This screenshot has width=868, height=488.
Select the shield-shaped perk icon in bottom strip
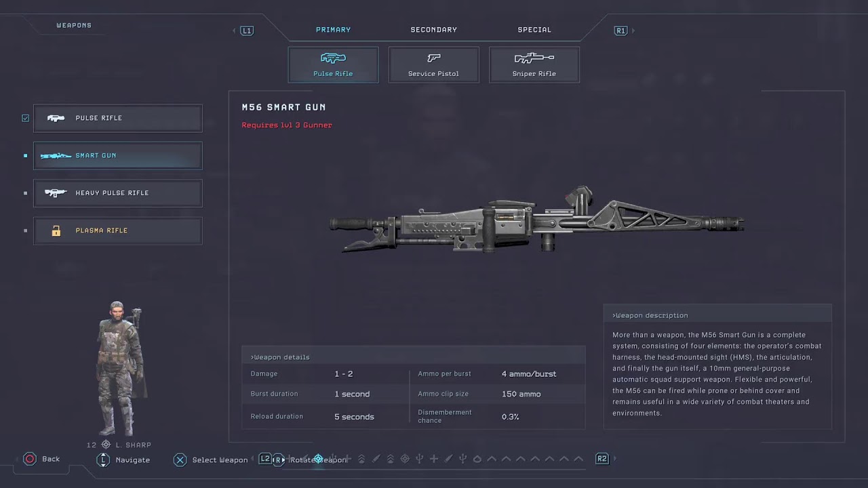[x=477, y=459]
